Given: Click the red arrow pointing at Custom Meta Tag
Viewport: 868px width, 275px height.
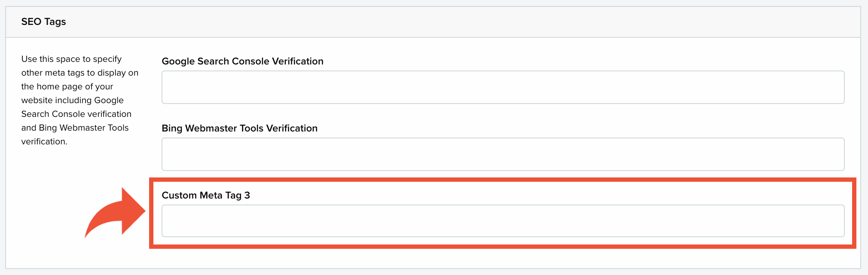Looking at the screenshot, I should (x=115, y=213).
